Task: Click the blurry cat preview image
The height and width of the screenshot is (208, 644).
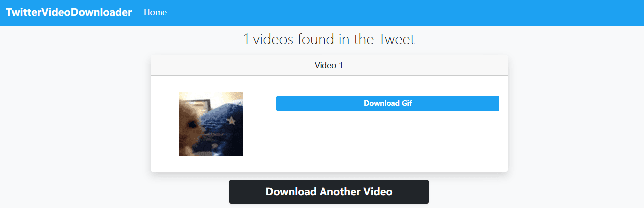Action: tap(211, 124)
